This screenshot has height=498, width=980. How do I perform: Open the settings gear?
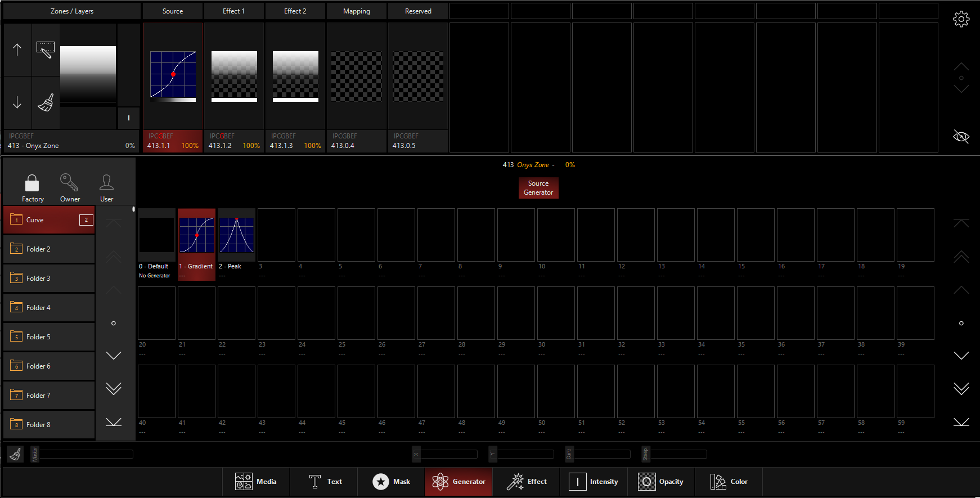(x=961, y=19)
